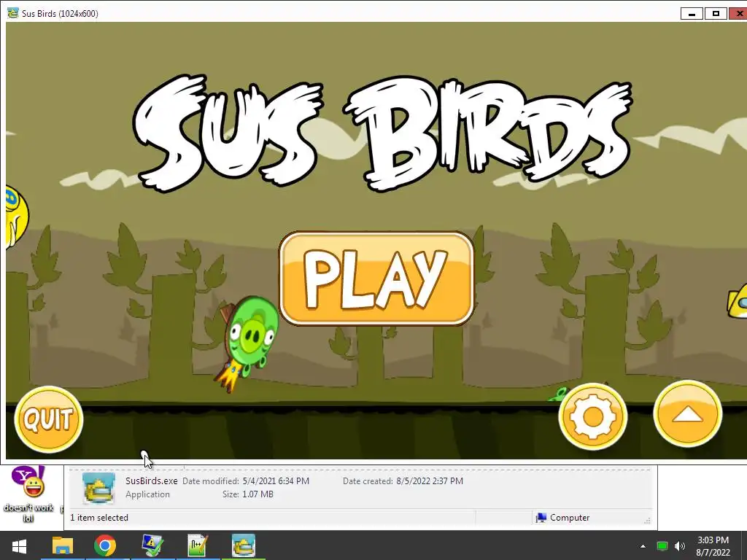Start the game with the PLAY button
Viewport: 747px width, 560px height.
click(x=376, y=279)
